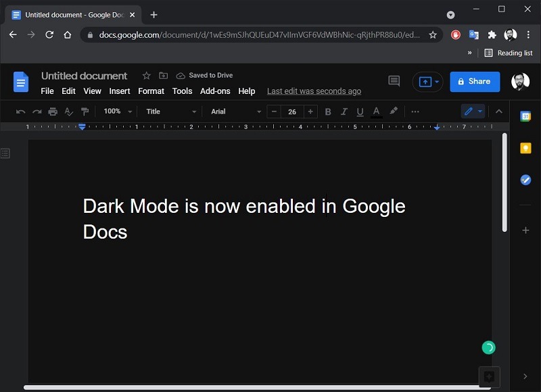Toggle underline formatting
Image resolution: width=541 pixels, height=392 pixels.
click(x=360, y=112)
